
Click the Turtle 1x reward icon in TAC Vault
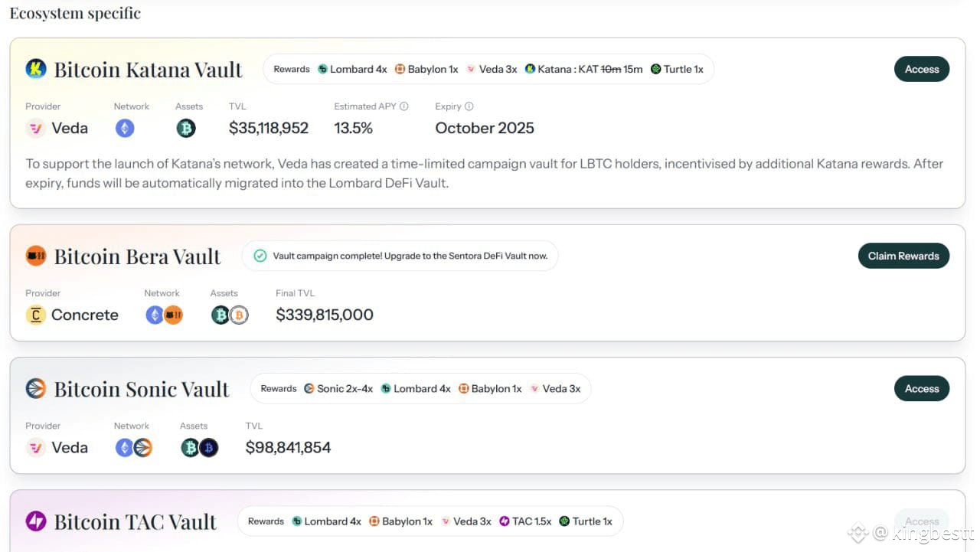[x=564, y=521]
